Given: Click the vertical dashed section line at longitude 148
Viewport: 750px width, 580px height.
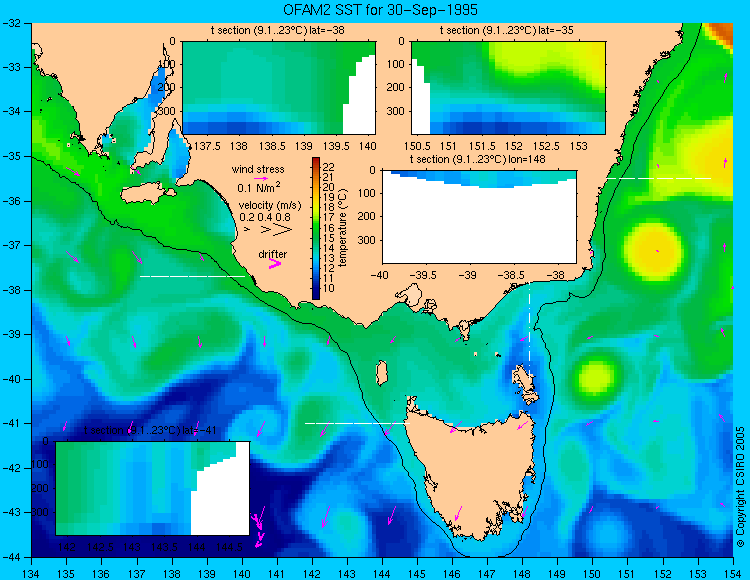Looking at the screenshot, I should 529,330.
